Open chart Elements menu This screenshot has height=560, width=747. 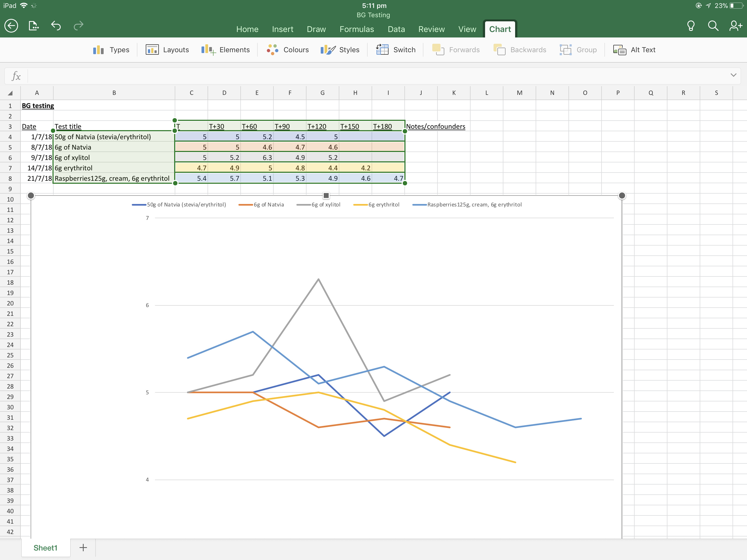(x=225, y=50)
